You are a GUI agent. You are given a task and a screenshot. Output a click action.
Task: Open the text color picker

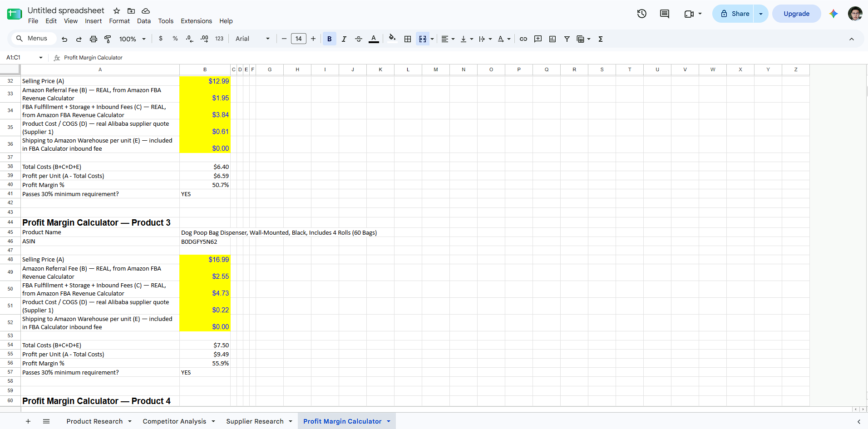(x=374, y=39)
